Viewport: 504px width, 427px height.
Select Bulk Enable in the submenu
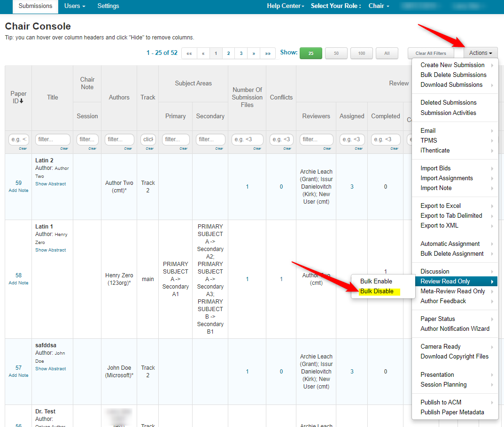[376, 282]
